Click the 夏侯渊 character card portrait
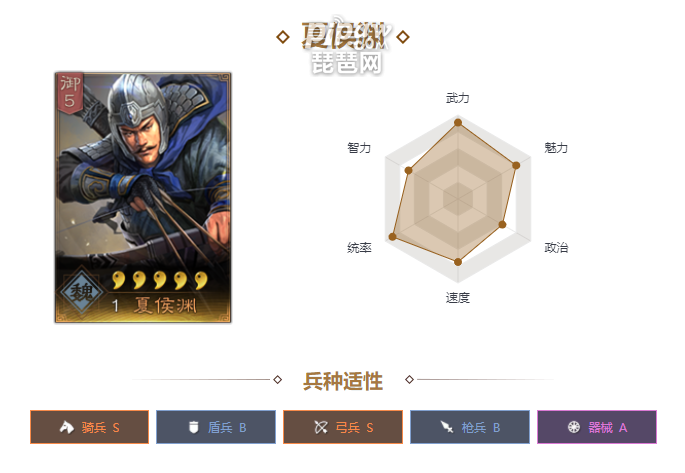This screenshot has width=685, height=473. (x=143, y=198)
